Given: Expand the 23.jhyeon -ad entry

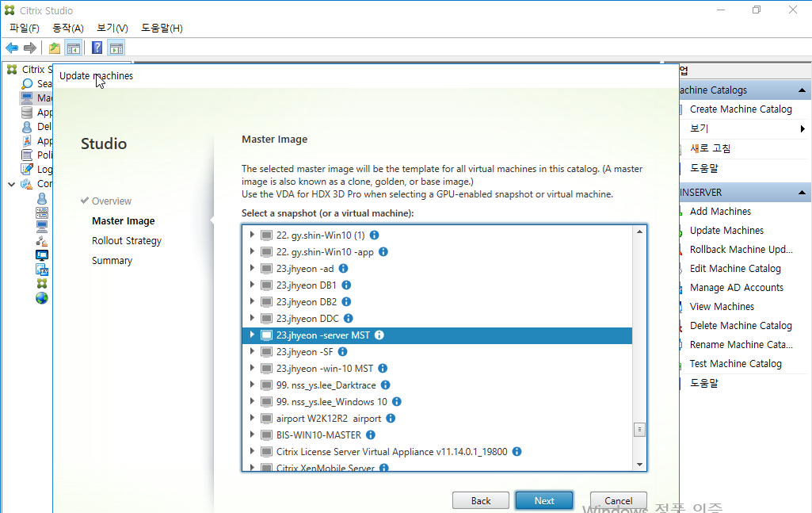Looking at the screenshot, I should 252,268.
